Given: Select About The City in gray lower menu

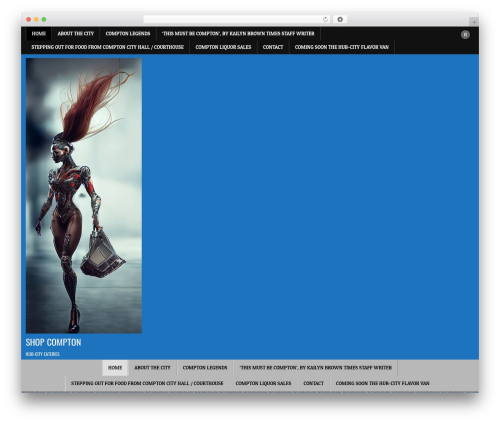Looking at the screenshot, I should [x=152, y=368].
